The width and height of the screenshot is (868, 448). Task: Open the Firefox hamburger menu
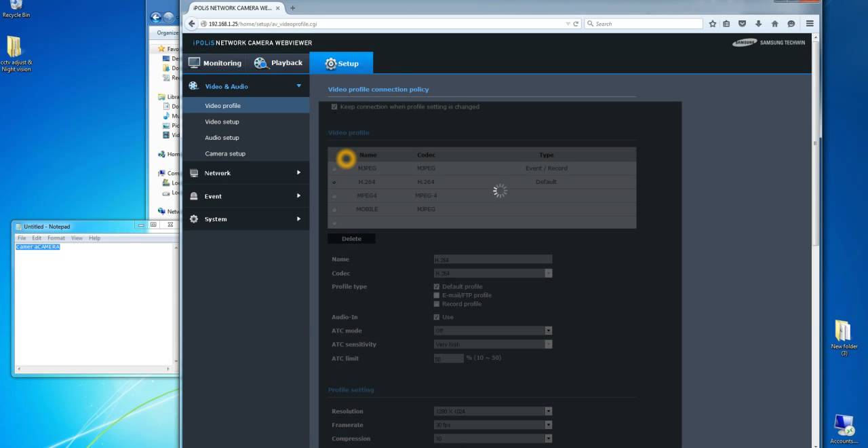810,24
